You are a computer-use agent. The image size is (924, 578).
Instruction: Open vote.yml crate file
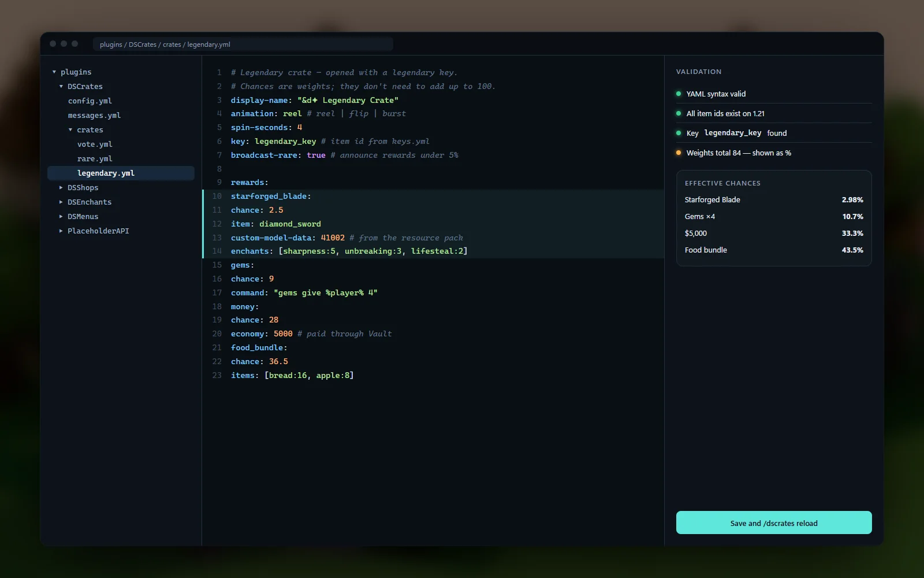(95, 144)
